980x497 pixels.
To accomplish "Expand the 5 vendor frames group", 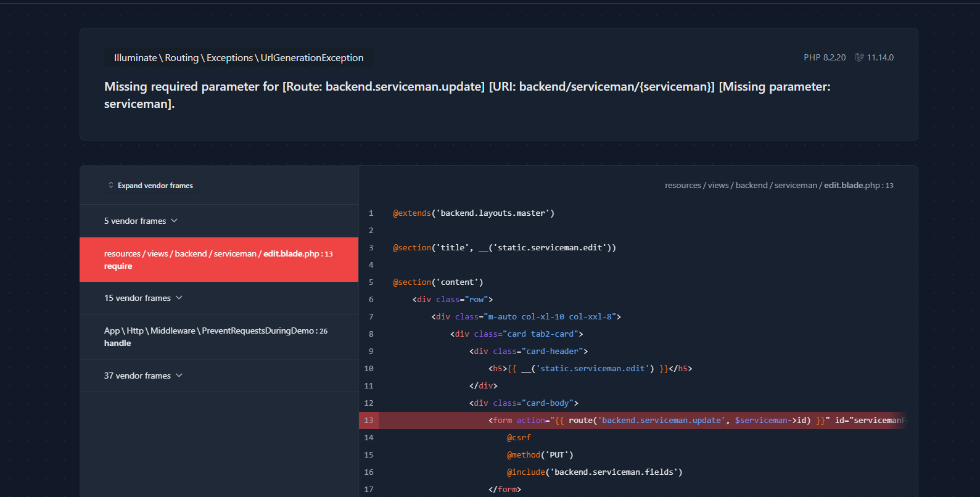I will tap(219, 221).
